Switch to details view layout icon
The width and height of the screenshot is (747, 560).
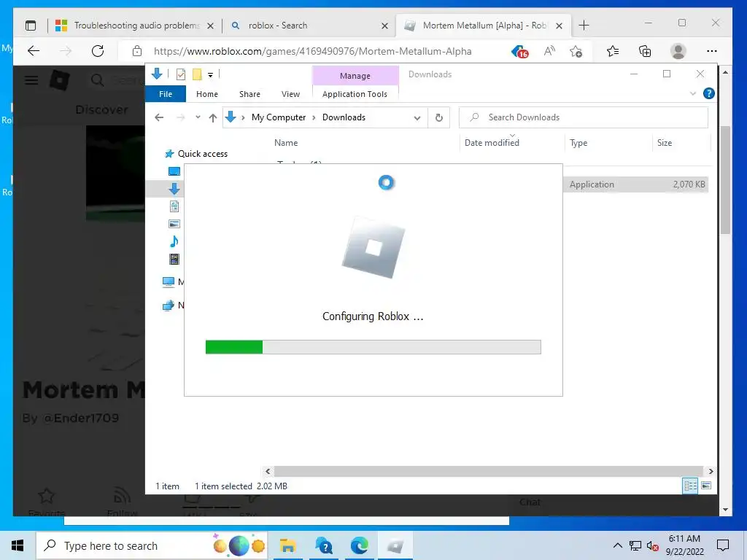coord(690,486)
